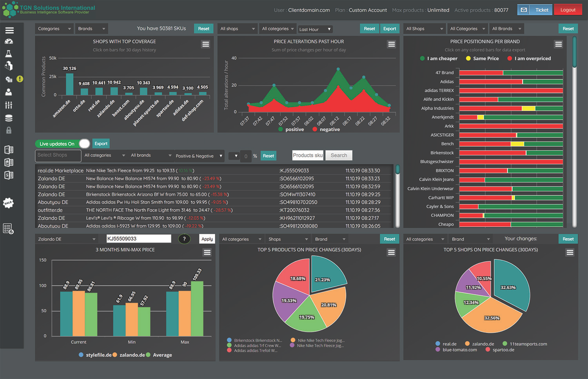Open Price Positioning Per Brand chart menu
588x379 pixels.
click(559, 44)
